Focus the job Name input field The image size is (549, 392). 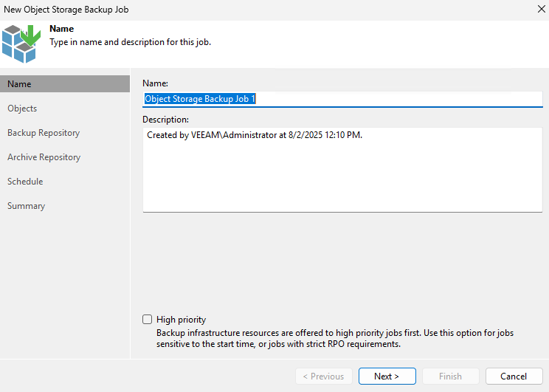(x=342, y=99)
